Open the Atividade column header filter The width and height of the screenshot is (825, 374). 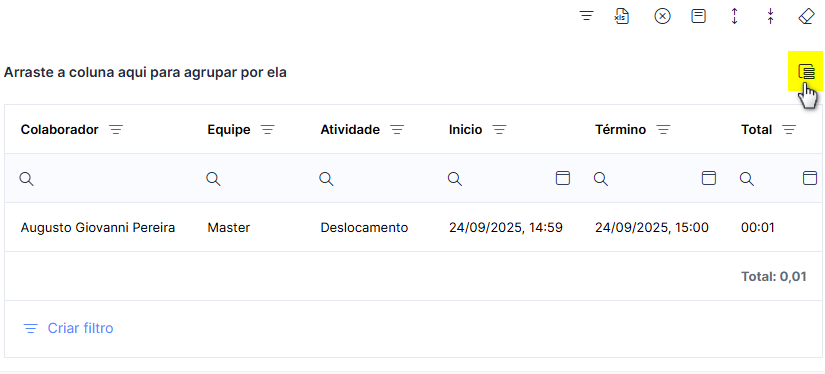397,130
